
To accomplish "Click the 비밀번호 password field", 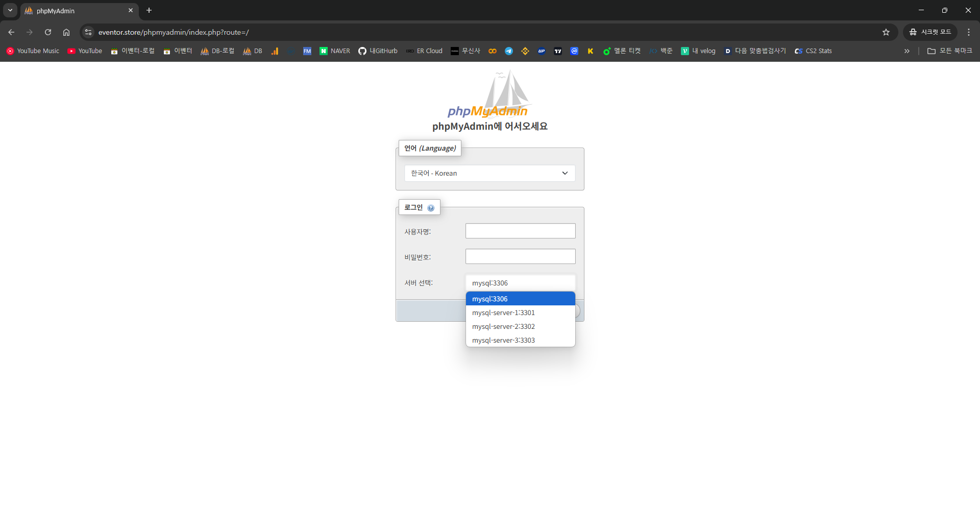I will point(520,256).
